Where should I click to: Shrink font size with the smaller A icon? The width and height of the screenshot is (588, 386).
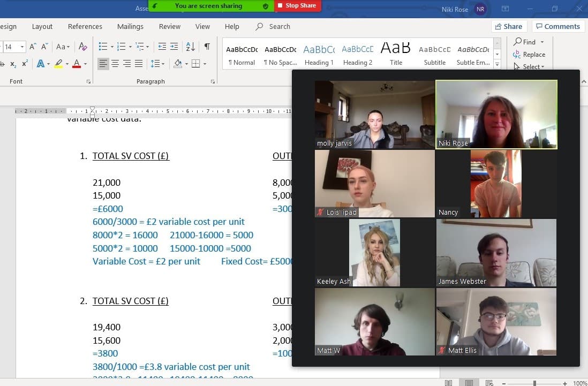click(x=44, y=47)
